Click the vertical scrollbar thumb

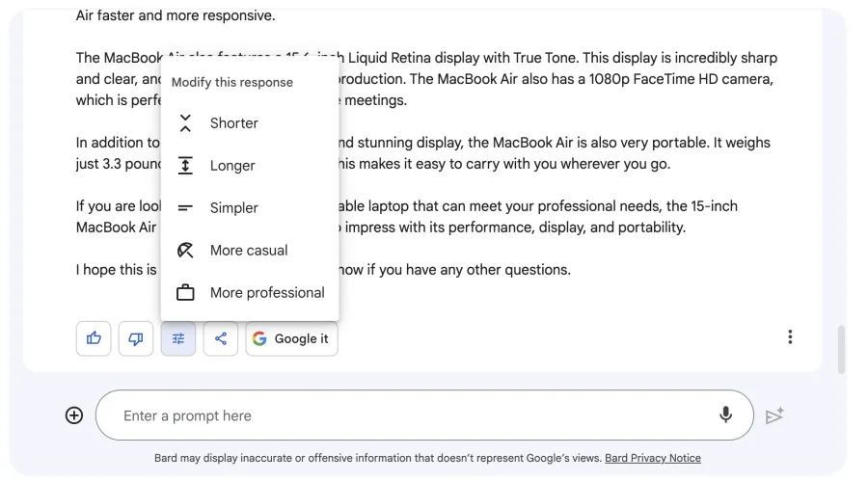click(842, 349)
